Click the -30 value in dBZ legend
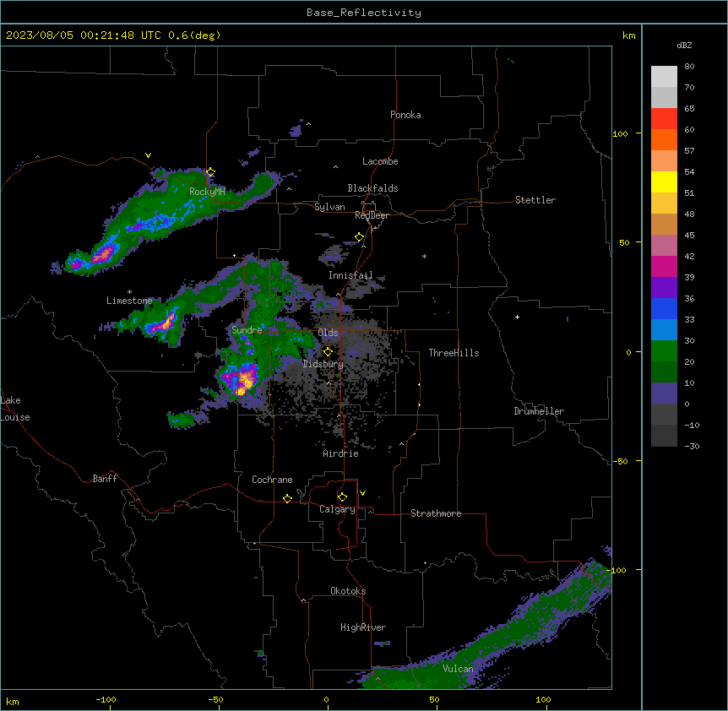The width and height of the screenshot is (728, 711). click(x=692, y=447)
